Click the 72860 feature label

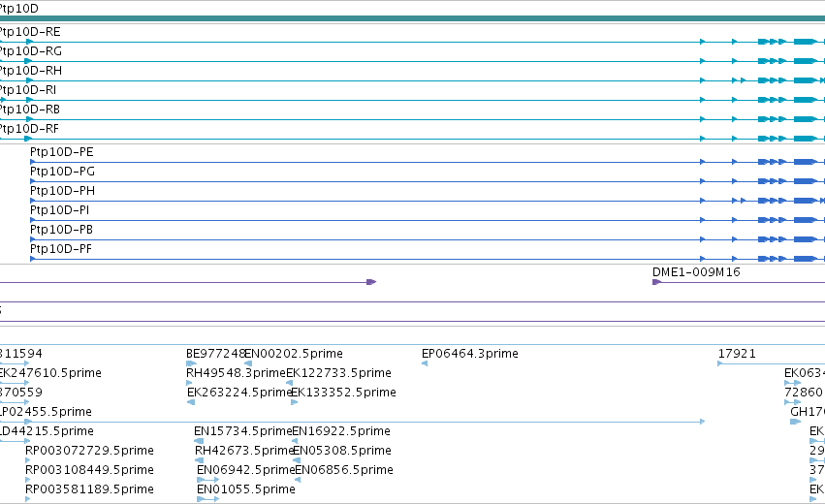(x=804, y=393)
